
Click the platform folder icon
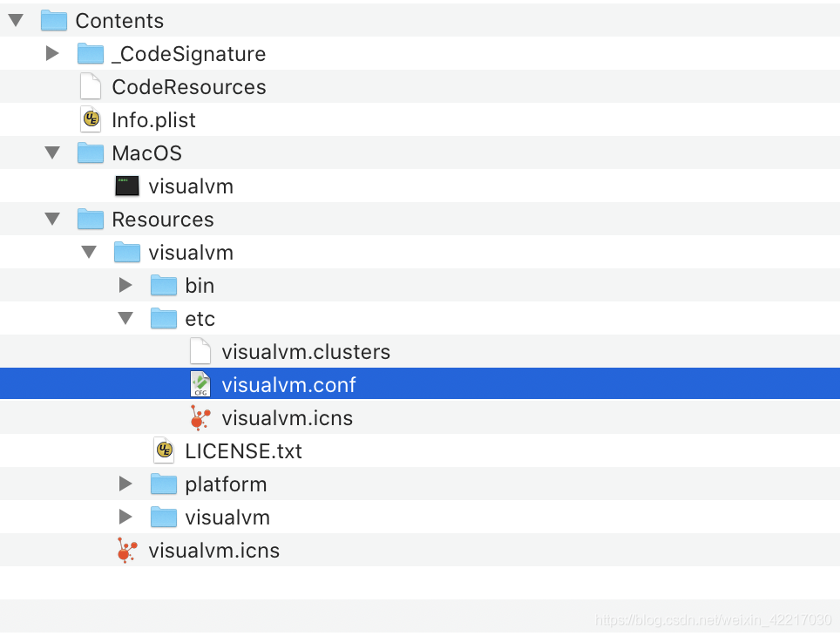[x=164, y=484]
